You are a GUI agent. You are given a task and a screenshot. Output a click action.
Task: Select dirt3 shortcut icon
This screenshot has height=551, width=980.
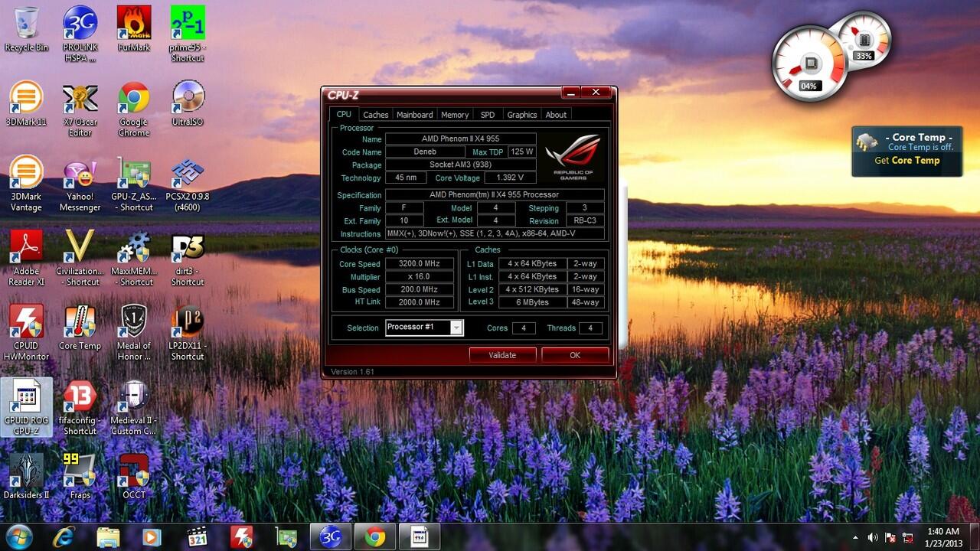click(x=187, y=258)
